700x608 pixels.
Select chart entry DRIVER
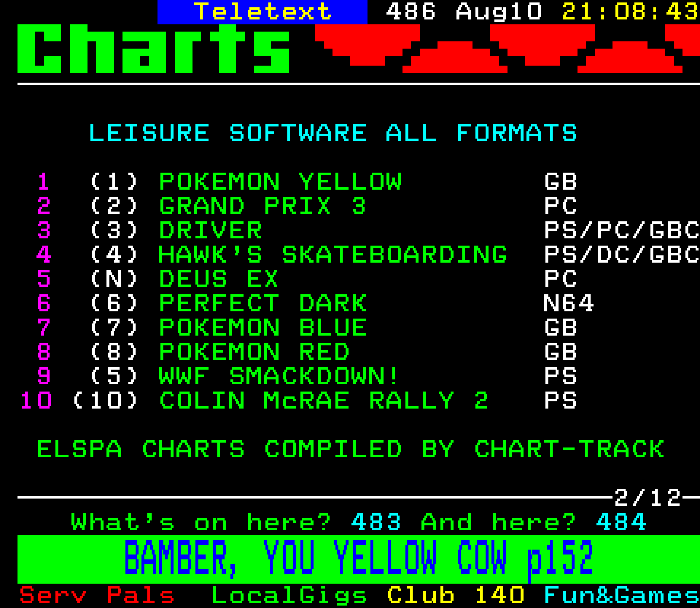[210, 231]
